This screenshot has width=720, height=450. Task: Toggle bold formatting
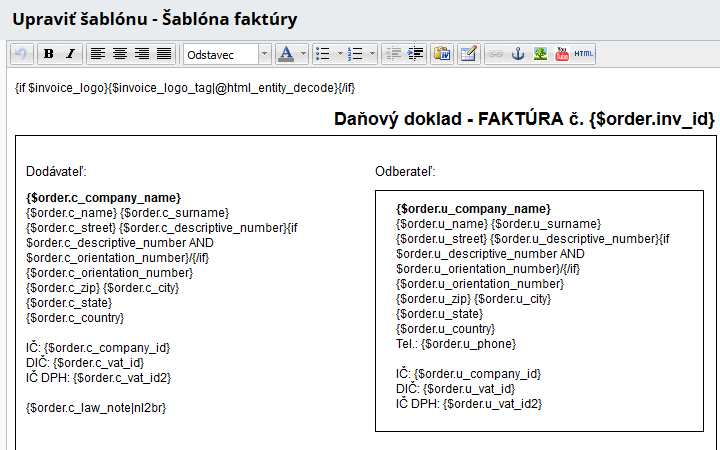click(48, 53)
